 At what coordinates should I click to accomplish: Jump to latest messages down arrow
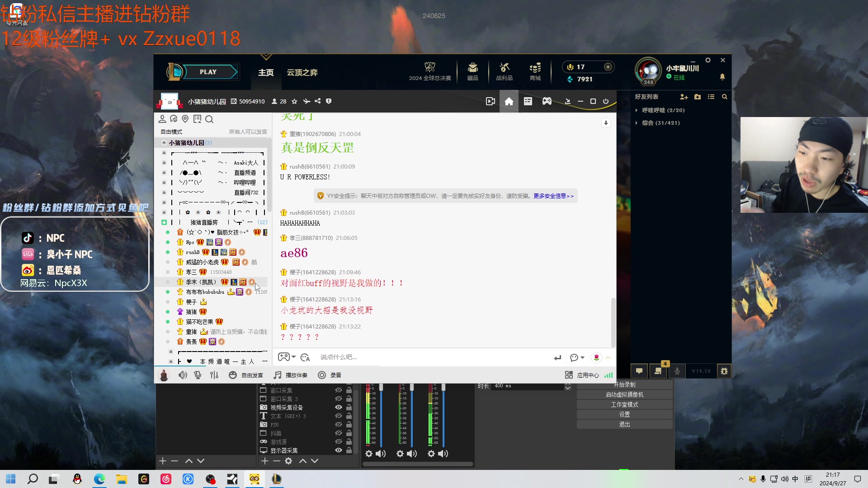(x=606, y=123)
